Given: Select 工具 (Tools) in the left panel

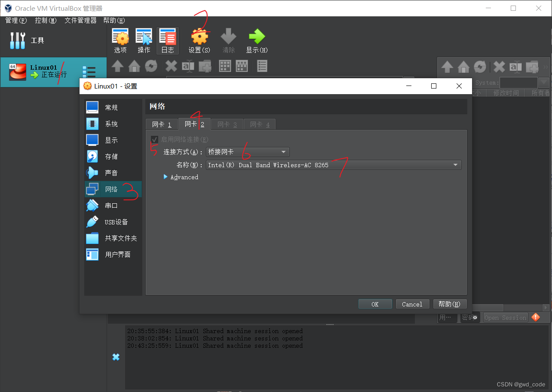Looking at the screenshot, I should click(53, 40).
